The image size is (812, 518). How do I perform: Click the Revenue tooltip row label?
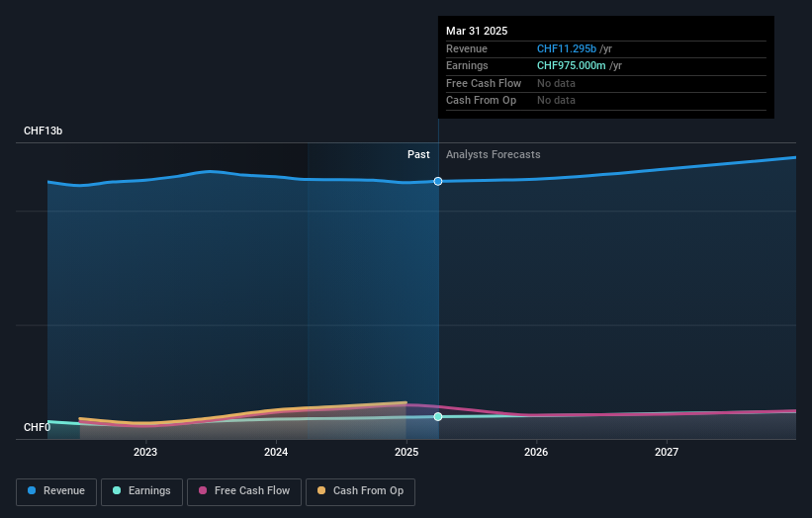tap(467, 48)
